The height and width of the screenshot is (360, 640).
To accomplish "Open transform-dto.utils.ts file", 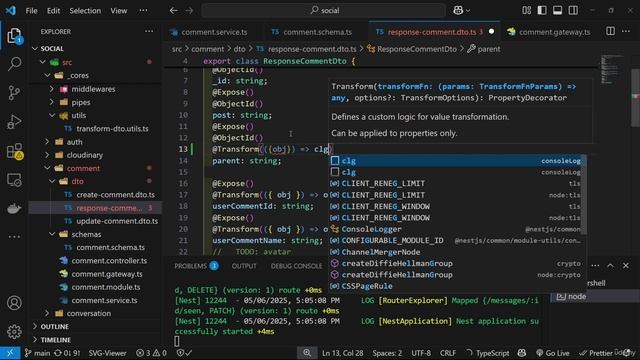I will (112, 129).
